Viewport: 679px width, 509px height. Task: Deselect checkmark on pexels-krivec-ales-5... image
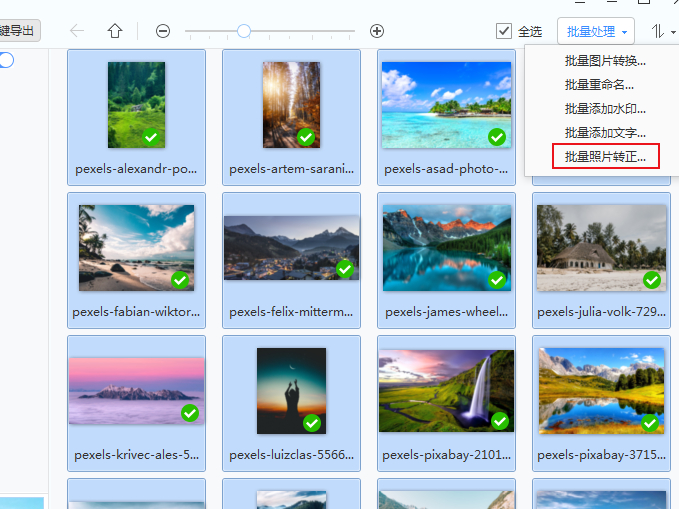pos(190,413)
